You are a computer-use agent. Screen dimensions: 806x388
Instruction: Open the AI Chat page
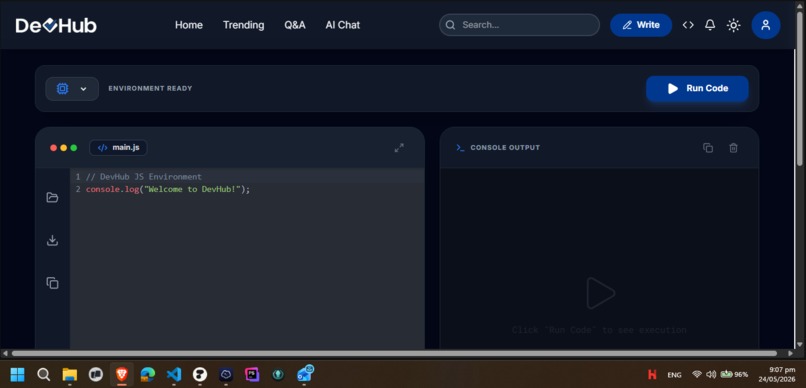coord(342,25)
